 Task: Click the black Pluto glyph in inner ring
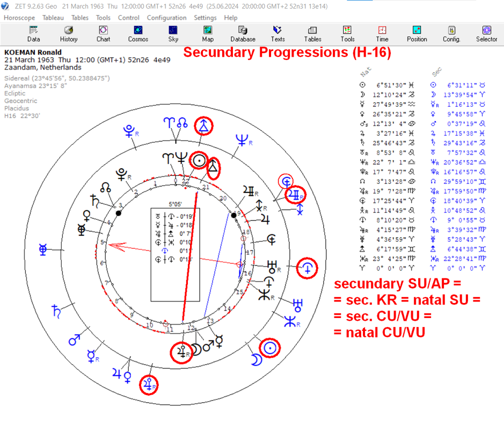121,174
